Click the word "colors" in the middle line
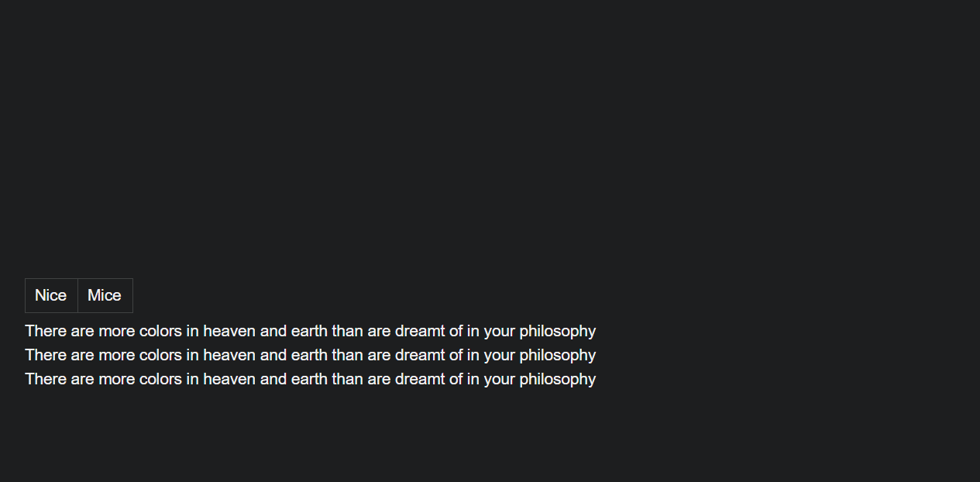The height and width of the screenshot is (482, 980). coord(160,356)
